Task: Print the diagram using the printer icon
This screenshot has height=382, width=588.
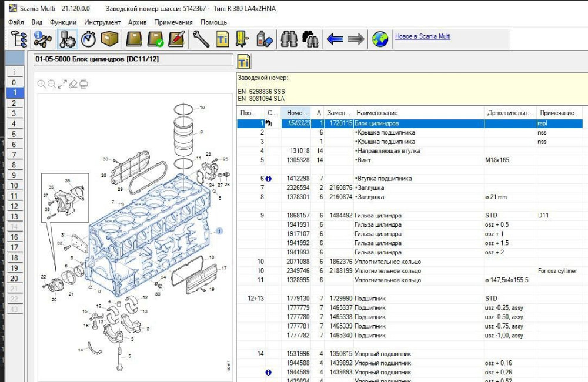Action: (83, 84)
